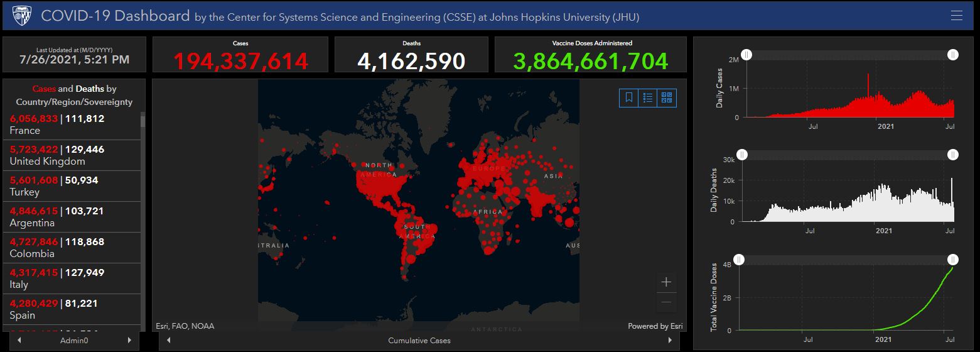Select the Cumulative Cases map tab
The image size is (980, 352).
click(x=419, y=340)
